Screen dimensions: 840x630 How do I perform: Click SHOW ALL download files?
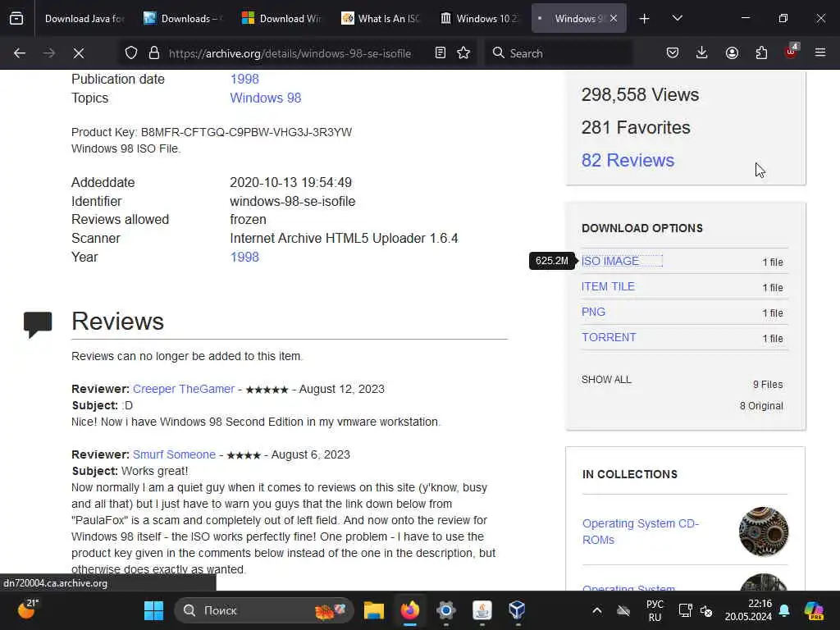[606, 379]
